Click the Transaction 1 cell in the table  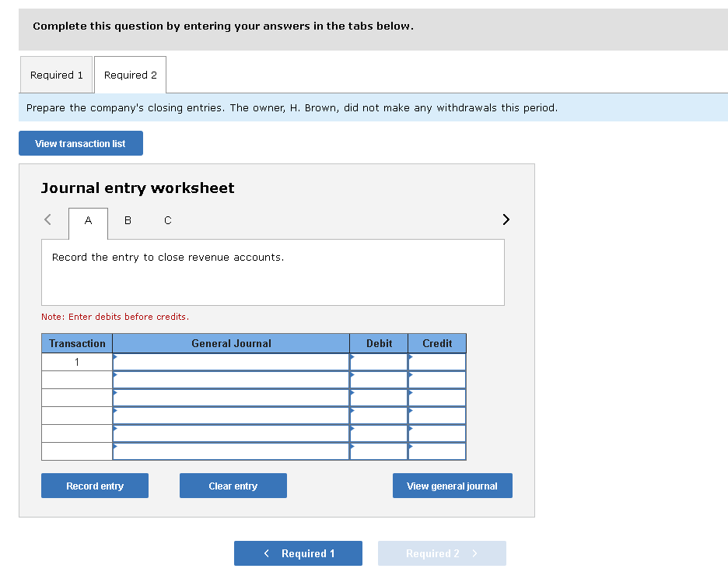tap(76, 361)
